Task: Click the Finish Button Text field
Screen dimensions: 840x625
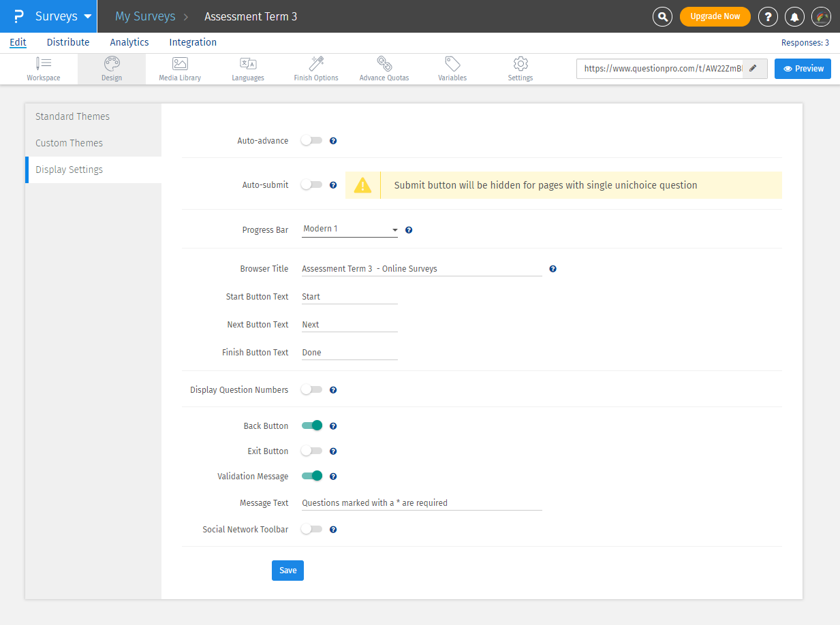Action: click(x=349, y=352)
